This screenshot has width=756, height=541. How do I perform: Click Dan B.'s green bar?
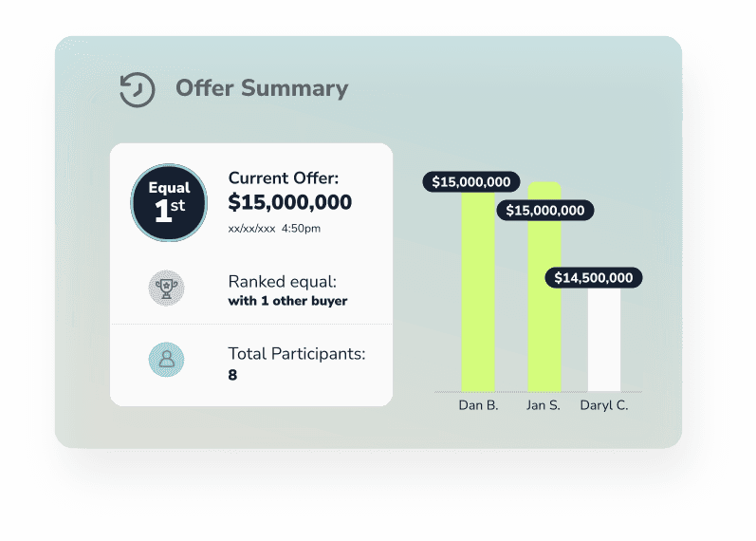tap(478, 292)
